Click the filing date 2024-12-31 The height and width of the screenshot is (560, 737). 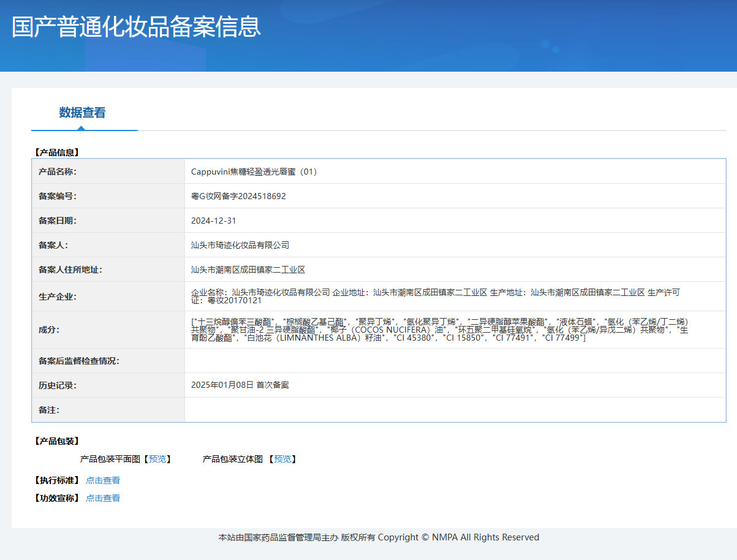point(213,221)
